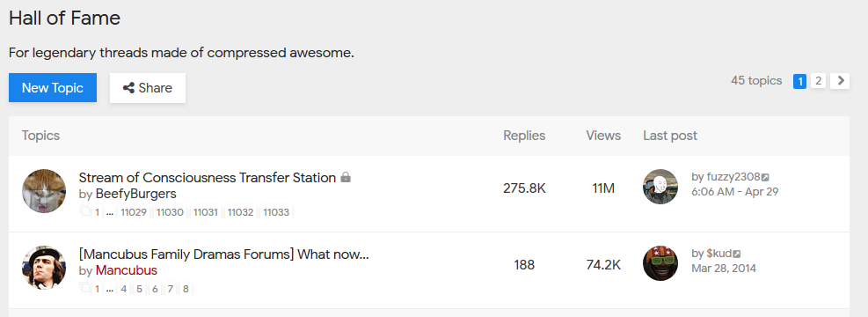Open latest post arrow icon next to fuzzy2308

(x=765, y=177)
